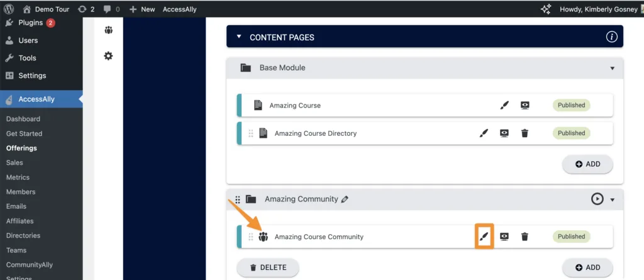The image size is (644, 280).
Task: Select the AccessAlly sidebar menu
Action: pos(41,99)
